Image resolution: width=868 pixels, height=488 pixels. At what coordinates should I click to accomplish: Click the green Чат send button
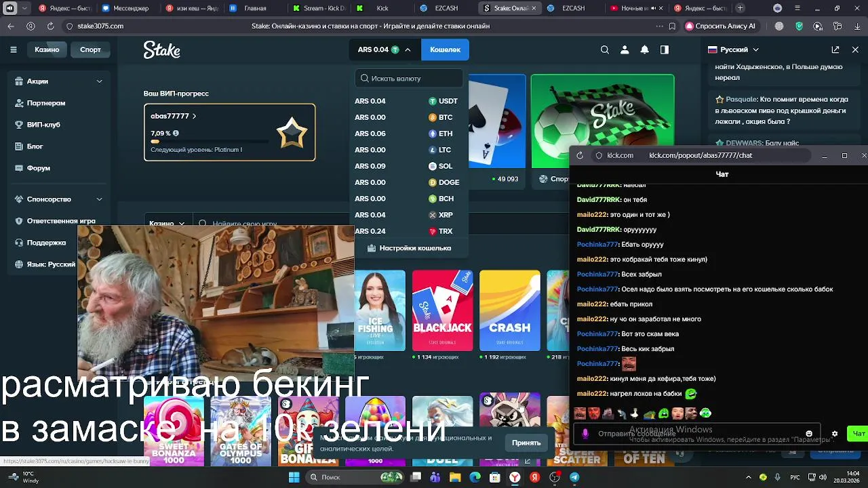pyautogui.click(x=858, y=434)
